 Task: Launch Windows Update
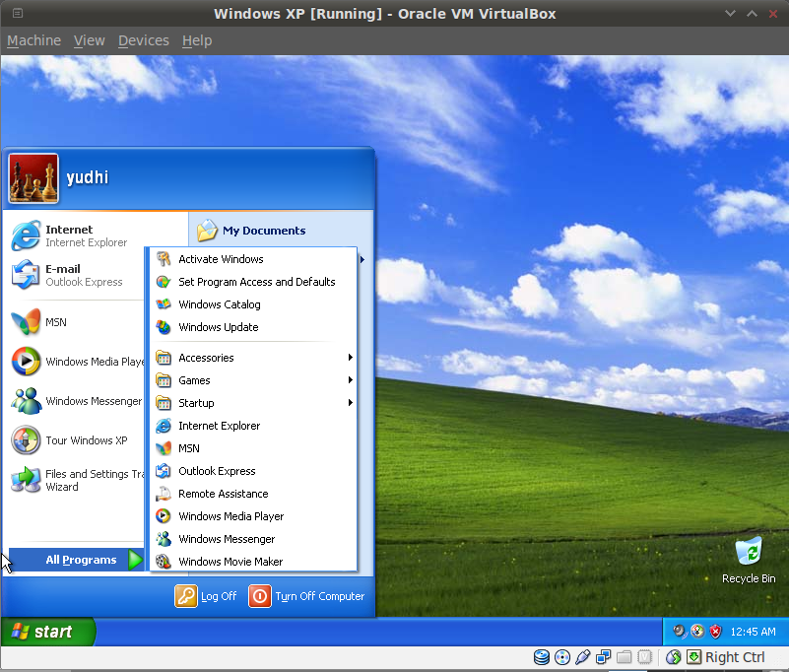253,327
